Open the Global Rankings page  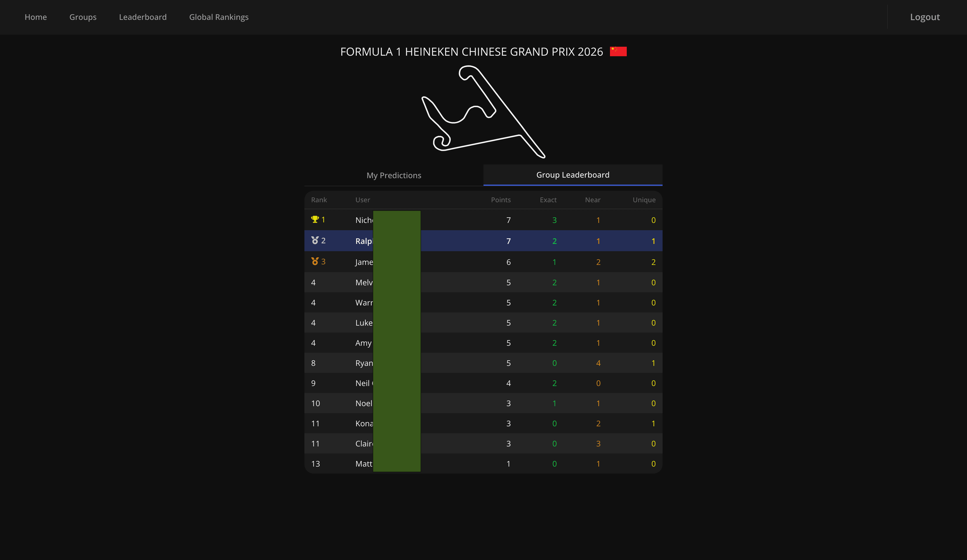click(x=219, y=17)
